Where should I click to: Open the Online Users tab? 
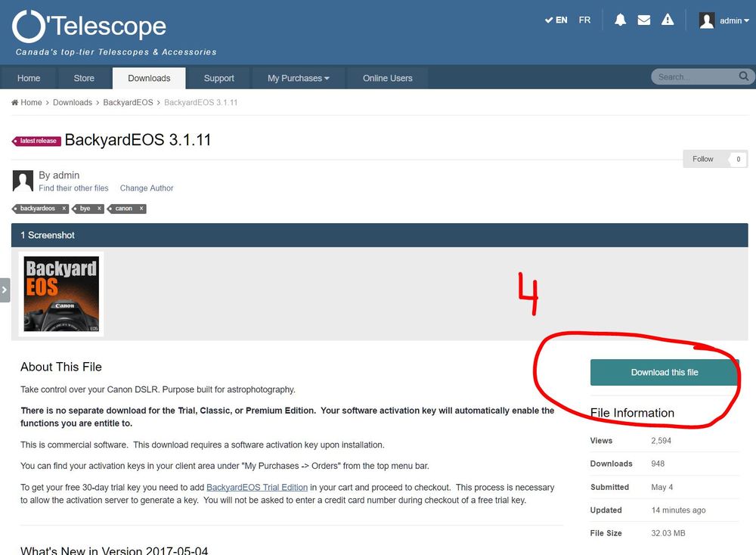[388, 78]
